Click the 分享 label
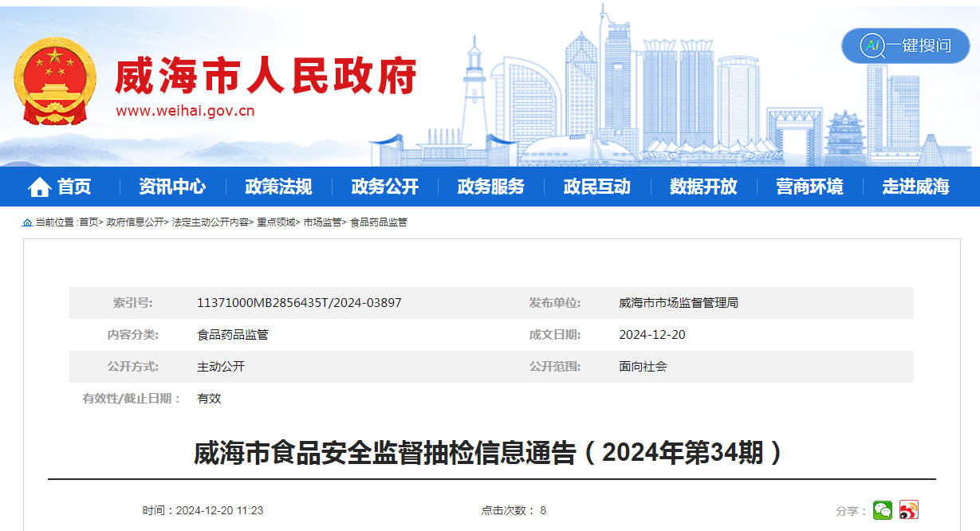Image resolution: width=980 pixels, height=531 pixels. tap(852, 511)
